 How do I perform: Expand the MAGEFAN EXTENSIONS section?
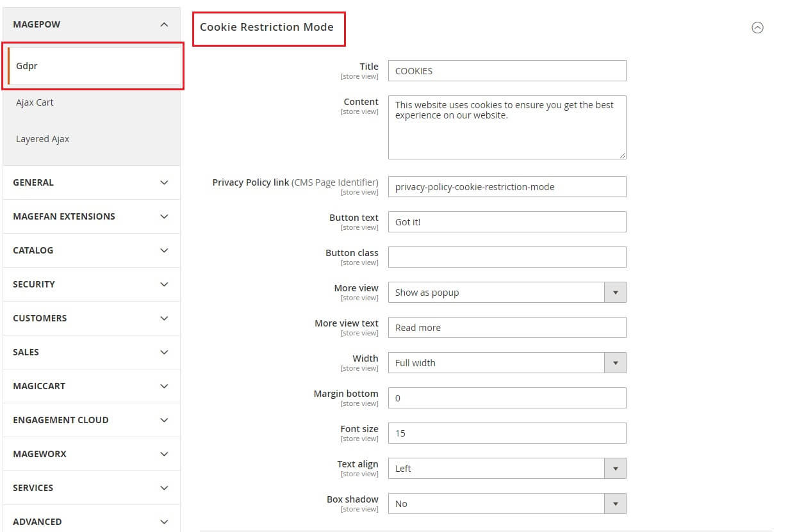tap(91, 216)
